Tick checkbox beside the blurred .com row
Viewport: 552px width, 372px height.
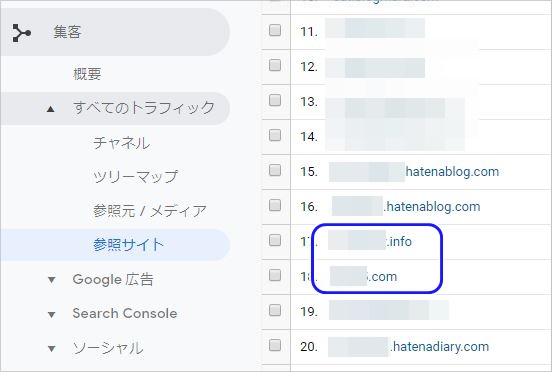tap(275, 275)
